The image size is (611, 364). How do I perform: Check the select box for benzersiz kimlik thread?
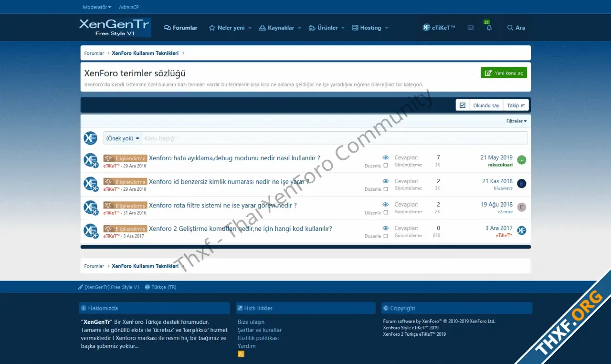click(x=386, y=189)
